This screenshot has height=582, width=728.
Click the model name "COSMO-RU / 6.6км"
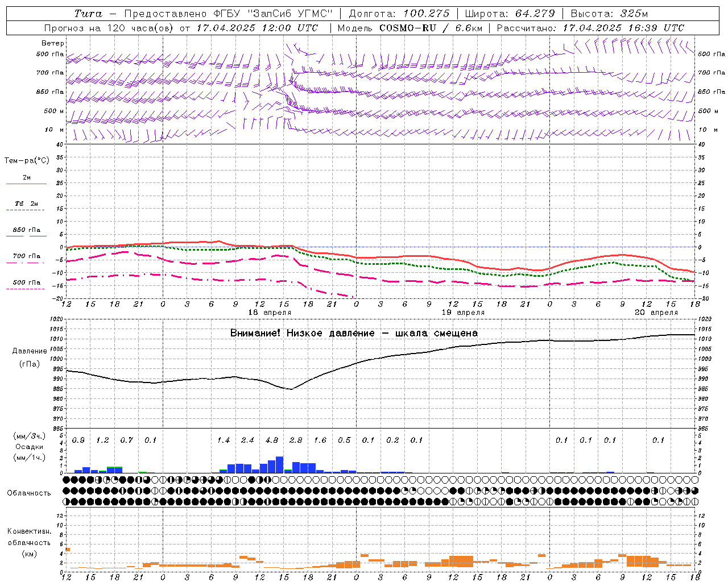coord(431,28)
